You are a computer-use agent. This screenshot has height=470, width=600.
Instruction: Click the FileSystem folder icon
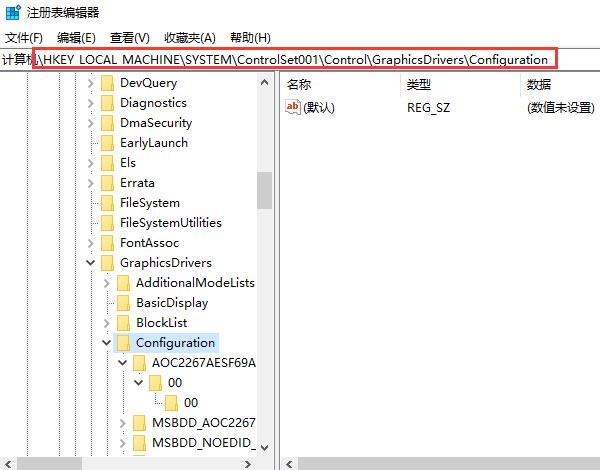[108, 203]
